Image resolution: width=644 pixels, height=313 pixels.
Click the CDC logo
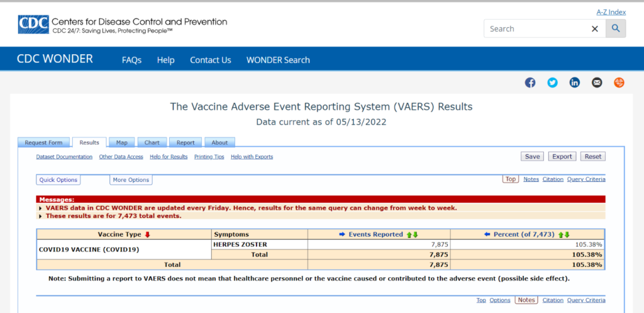33,25
